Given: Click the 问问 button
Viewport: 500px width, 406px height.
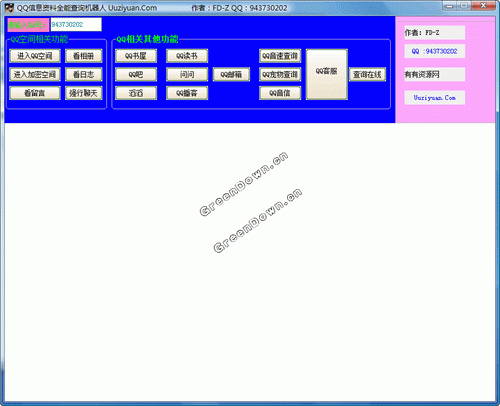Looking at the screenshot, I should [187, 74].
